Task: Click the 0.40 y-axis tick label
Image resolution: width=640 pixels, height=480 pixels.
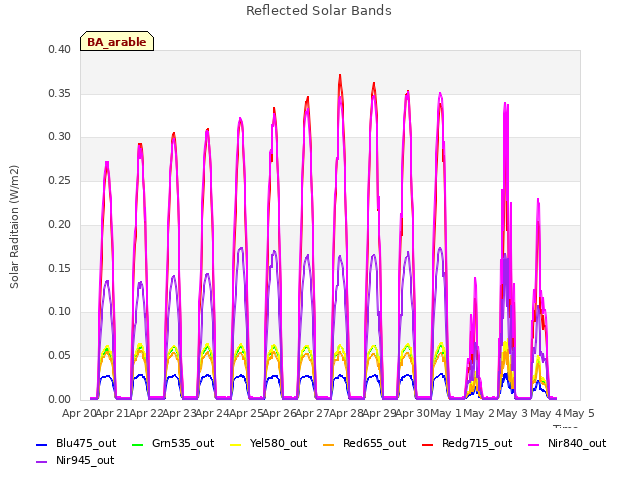Action: (59, 49)
